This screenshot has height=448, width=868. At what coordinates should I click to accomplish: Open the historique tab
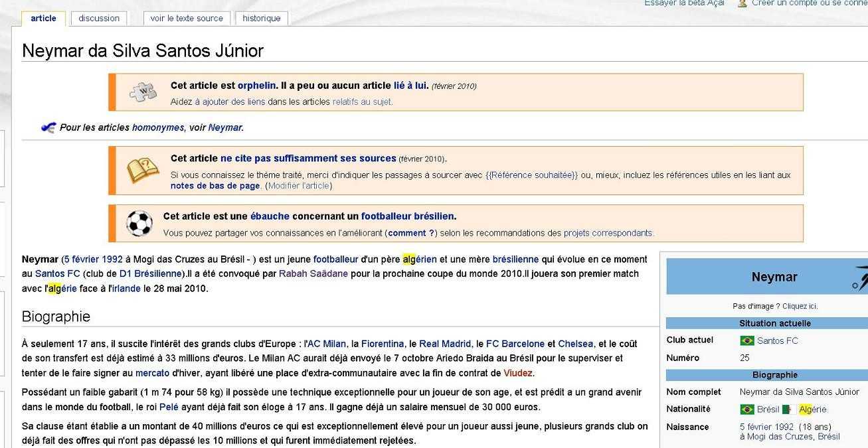[262, 19]
